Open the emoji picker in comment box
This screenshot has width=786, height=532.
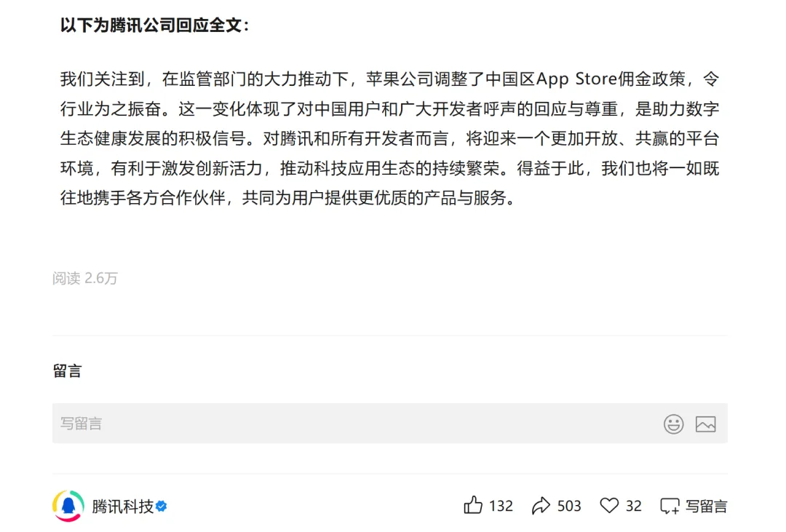tap(673, 424)
